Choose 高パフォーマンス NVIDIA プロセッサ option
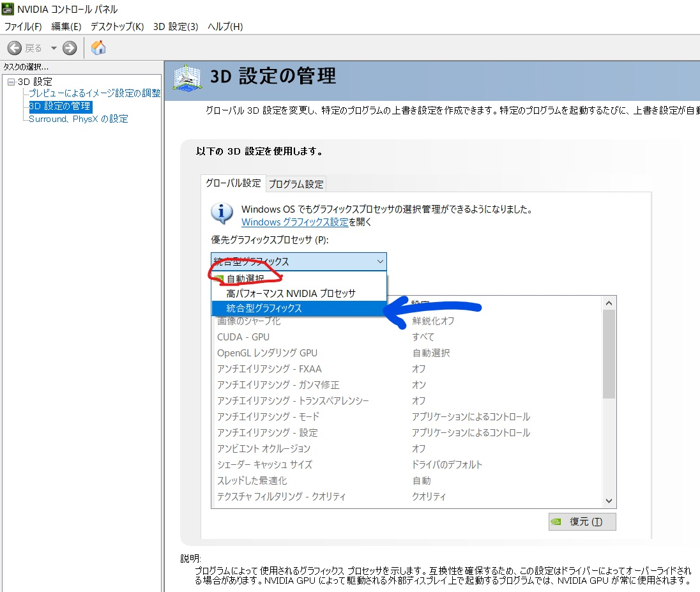Viewport: 700px width, 592px height. [x=291, y=293]
